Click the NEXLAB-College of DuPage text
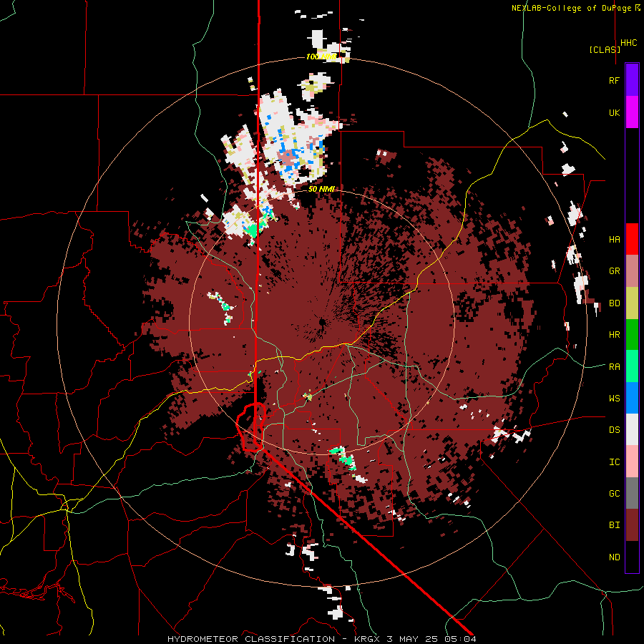Image resolution: width=644 pixels, height=644 pixels. pos(571,8)
